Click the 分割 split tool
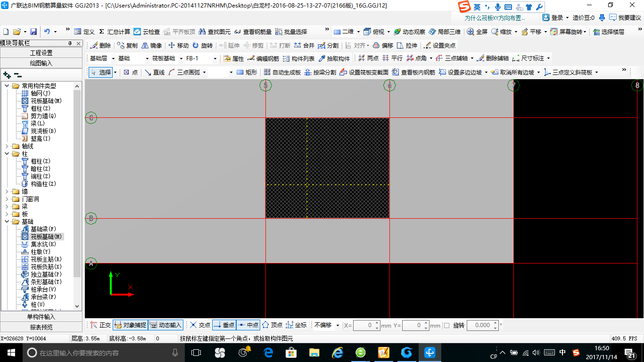Screen dimensions: 644x362 point(328,46)
